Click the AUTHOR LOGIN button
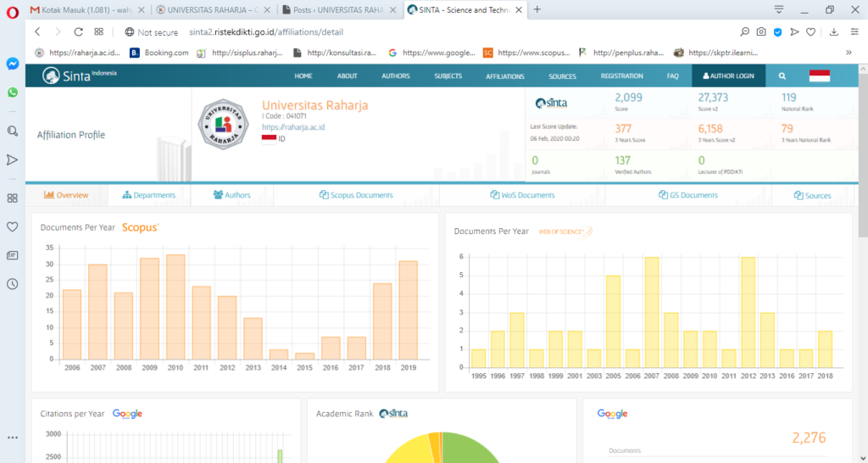Image resolution: width=868 pixels, height=463 pixels. (728, 75)
